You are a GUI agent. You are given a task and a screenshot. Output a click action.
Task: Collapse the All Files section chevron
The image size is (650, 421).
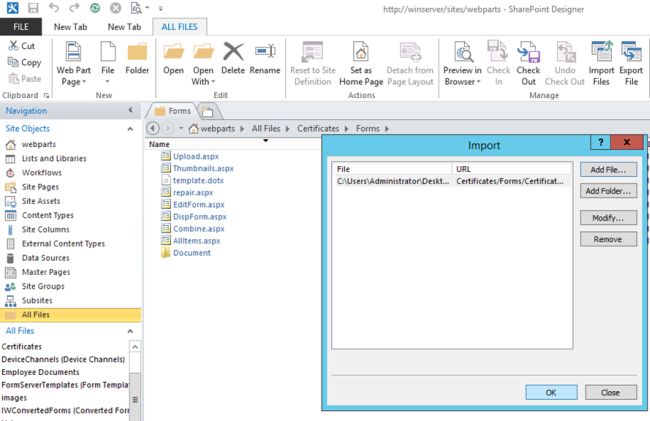pos(130,331)
